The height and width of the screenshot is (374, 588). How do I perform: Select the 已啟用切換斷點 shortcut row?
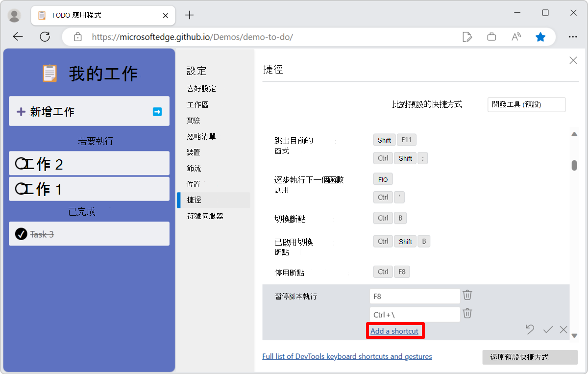(x=416, y=246)
